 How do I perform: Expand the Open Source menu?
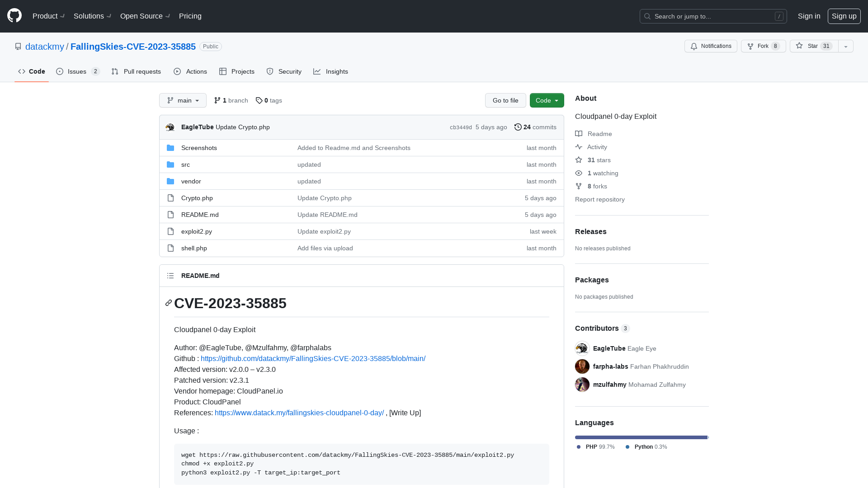(145, 16)
